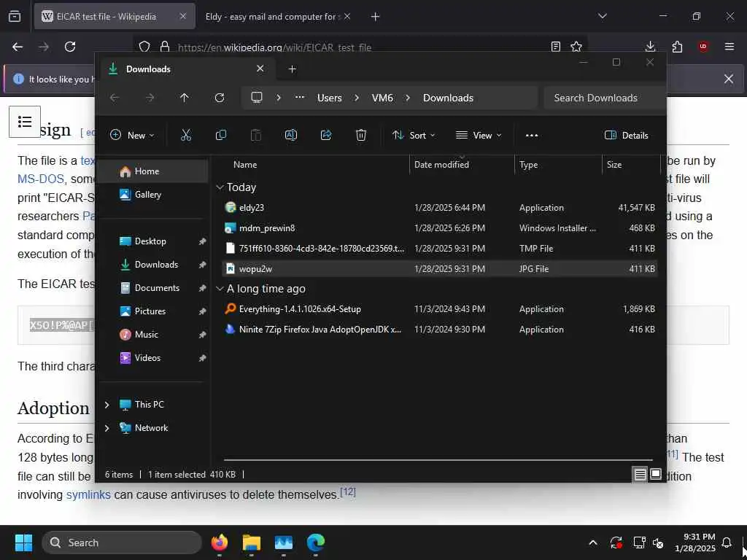This screenshot has height=560, width=747.
Task: Click VM6 in the address breadcrumb
Action: click(382, 98)
